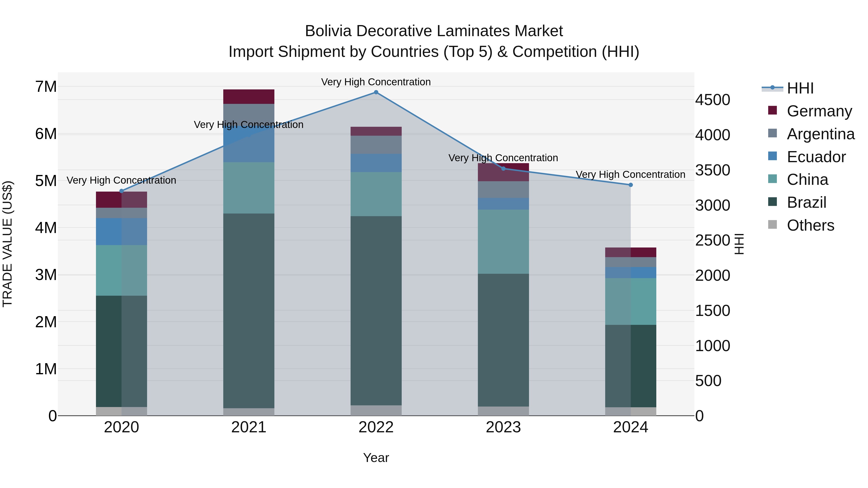Click the Very High Concentration label above 2024
Image resolution: width=868 pixels, height=488 pixels.
[x=631, y=174]
